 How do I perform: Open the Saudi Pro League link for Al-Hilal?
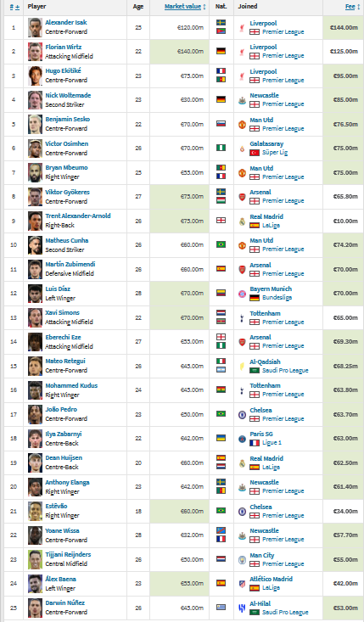tap(285, 612)
